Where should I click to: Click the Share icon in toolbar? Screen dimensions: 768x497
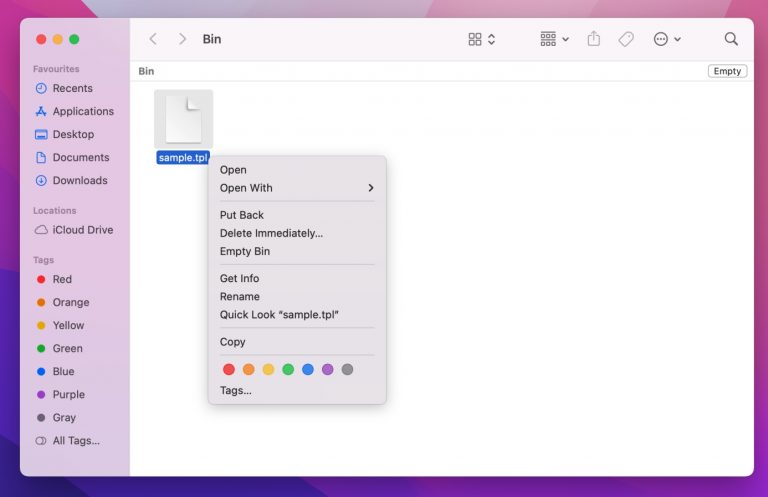click(x=594, y=39)
